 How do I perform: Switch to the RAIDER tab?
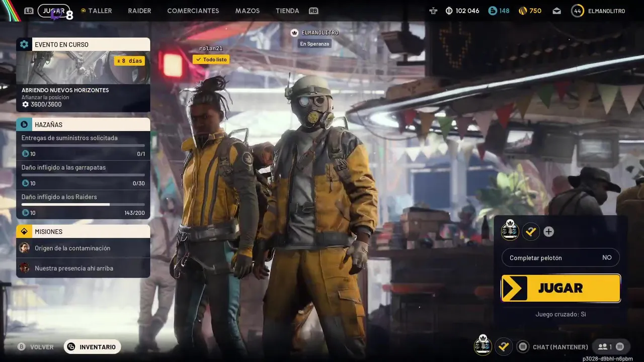click(139, 11)
